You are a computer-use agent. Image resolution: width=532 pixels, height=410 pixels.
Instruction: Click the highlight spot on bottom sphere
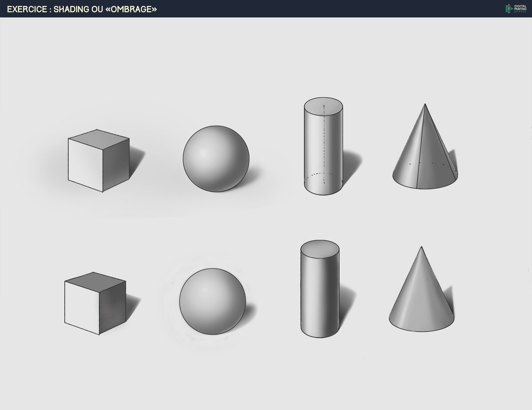click(205, 290)
